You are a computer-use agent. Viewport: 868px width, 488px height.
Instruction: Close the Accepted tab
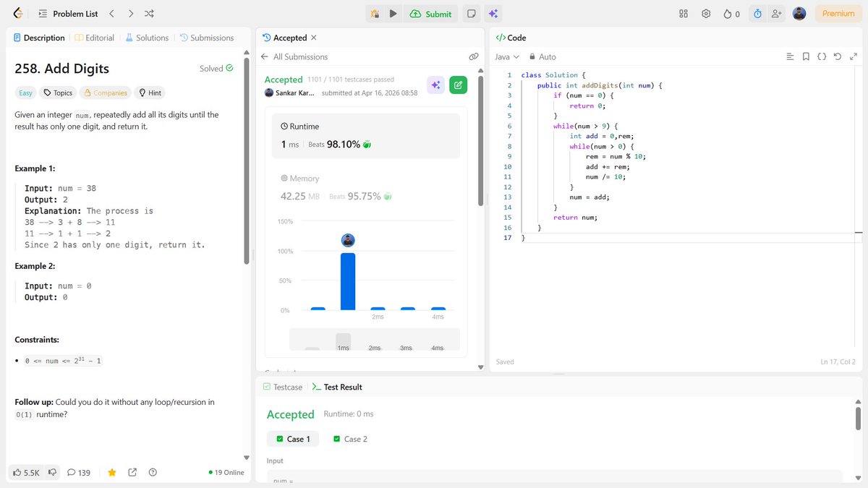pos(313,38)
